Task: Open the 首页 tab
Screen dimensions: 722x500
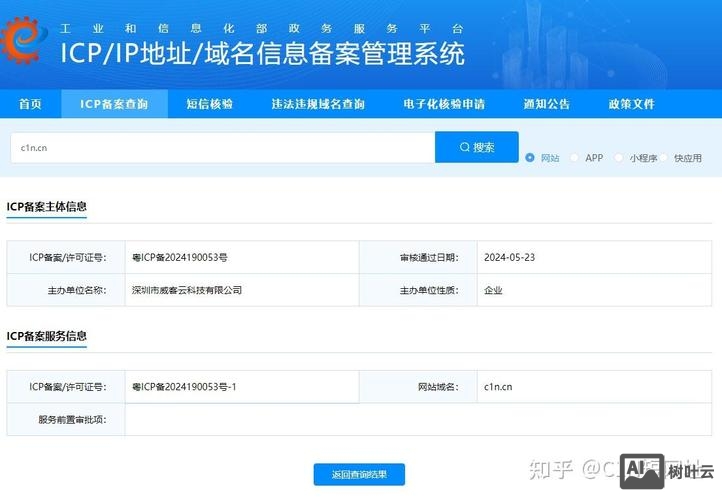Action: click(30, 104)
